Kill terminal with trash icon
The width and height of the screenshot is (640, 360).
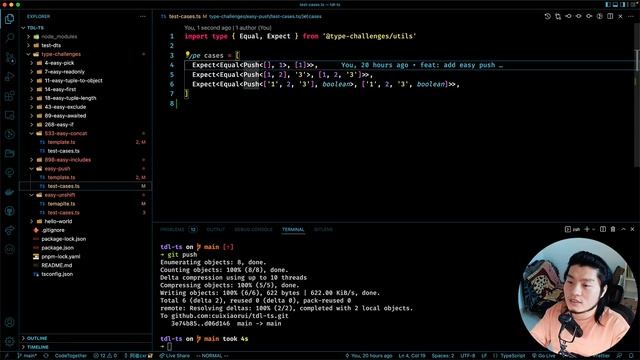[613, 229]
